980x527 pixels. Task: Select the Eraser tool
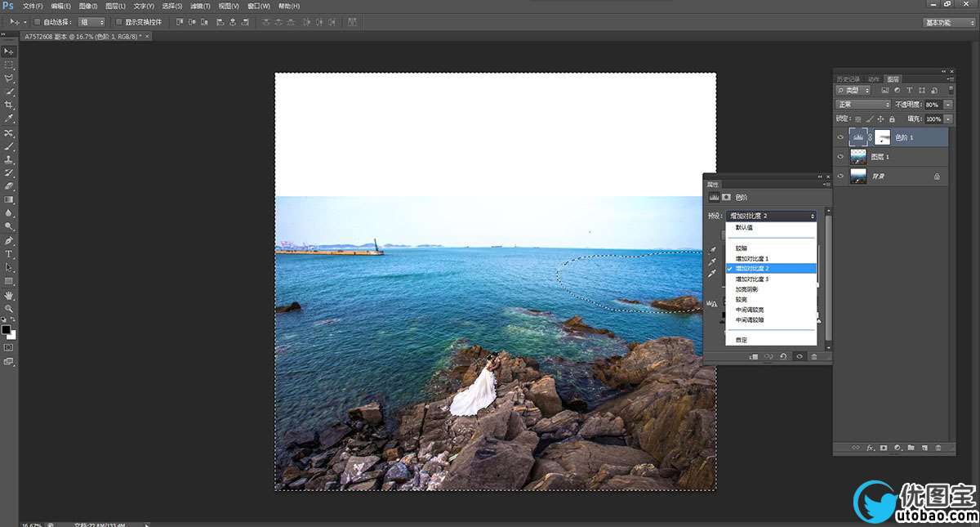pos(9,186)
